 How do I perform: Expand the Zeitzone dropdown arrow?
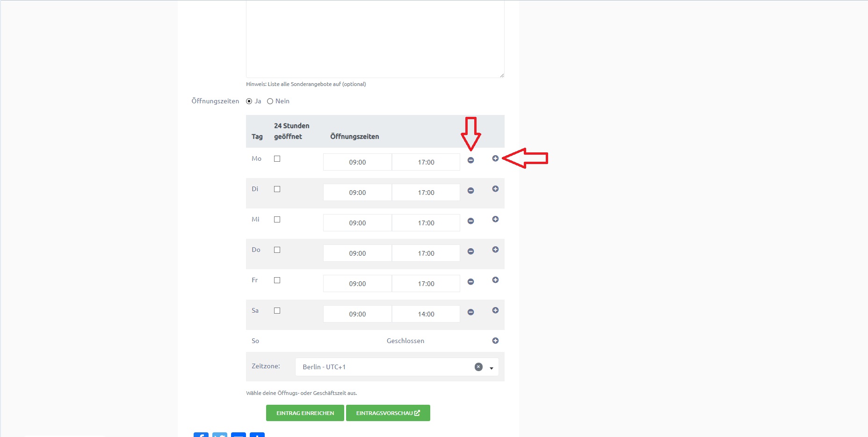click(x=492, y=368)
